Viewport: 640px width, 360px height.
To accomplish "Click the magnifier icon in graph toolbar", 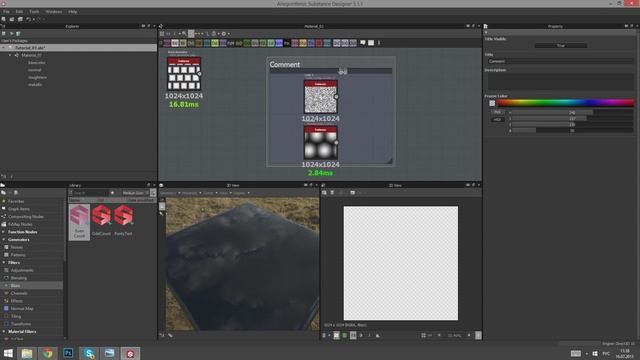I will click(184, 34).
